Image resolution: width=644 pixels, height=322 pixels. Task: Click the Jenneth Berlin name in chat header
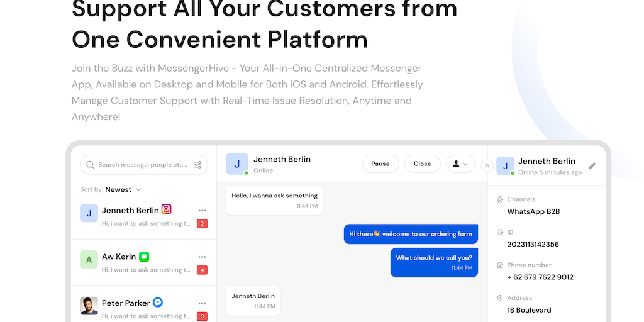(282, 159)
